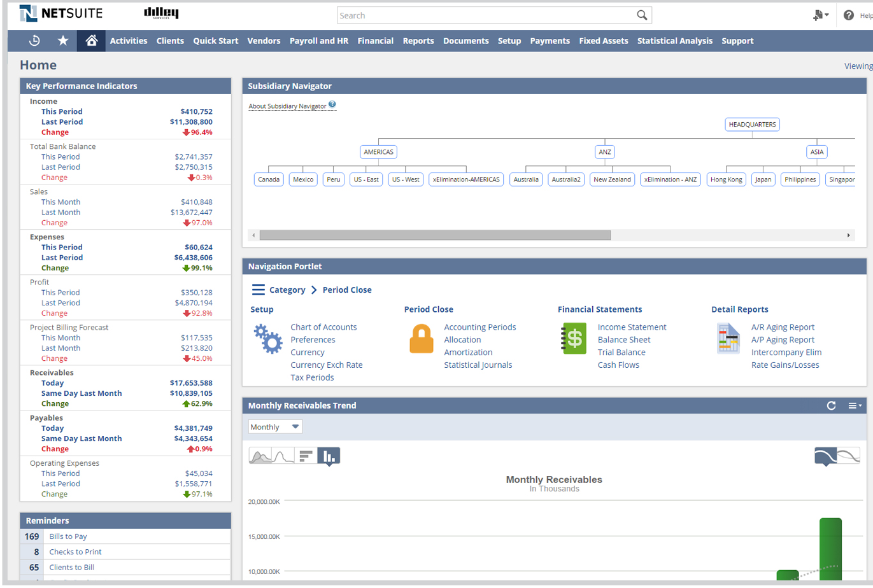Open the Statistical Analysis menu

point(675,41)
